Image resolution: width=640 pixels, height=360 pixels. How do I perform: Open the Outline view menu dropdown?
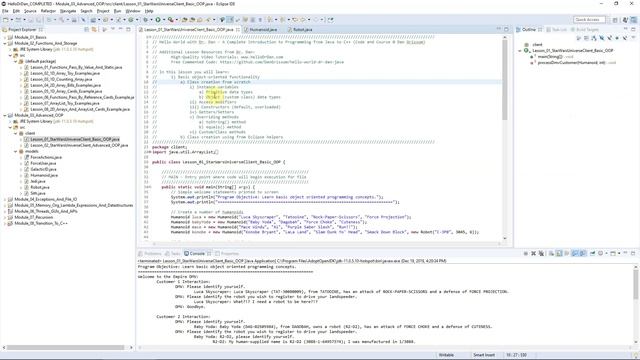(633, 38)
